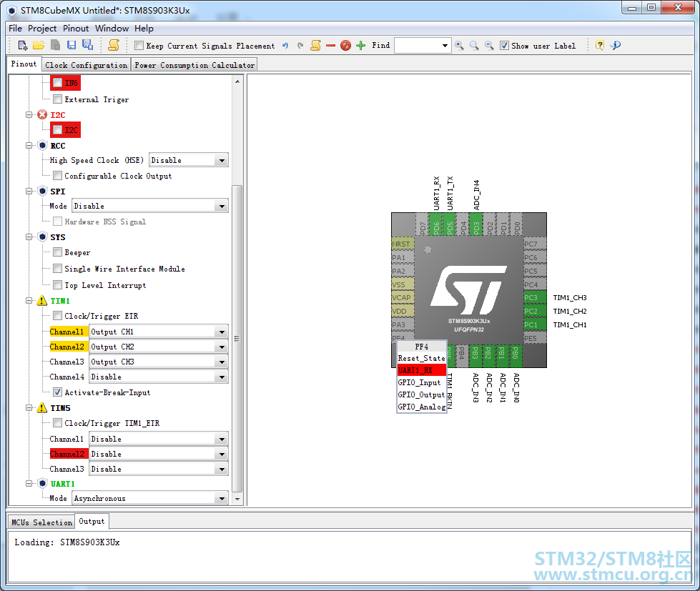
Task: Open project using the folder icon
Action: [x=39, y=46]
